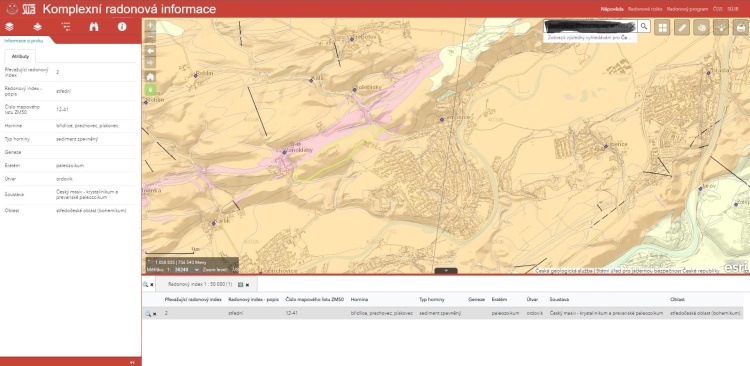The height and width of the screenshot is (366, 750).
Task: Sort by 'Hornina' column header
Action: [359, 299]
